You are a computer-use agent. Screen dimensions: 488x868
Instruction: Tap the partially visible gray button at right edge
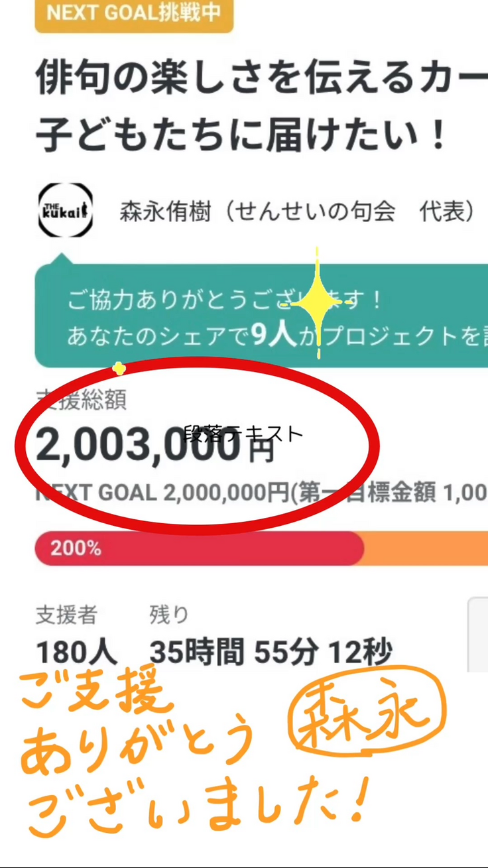click(x=478, y=635)
